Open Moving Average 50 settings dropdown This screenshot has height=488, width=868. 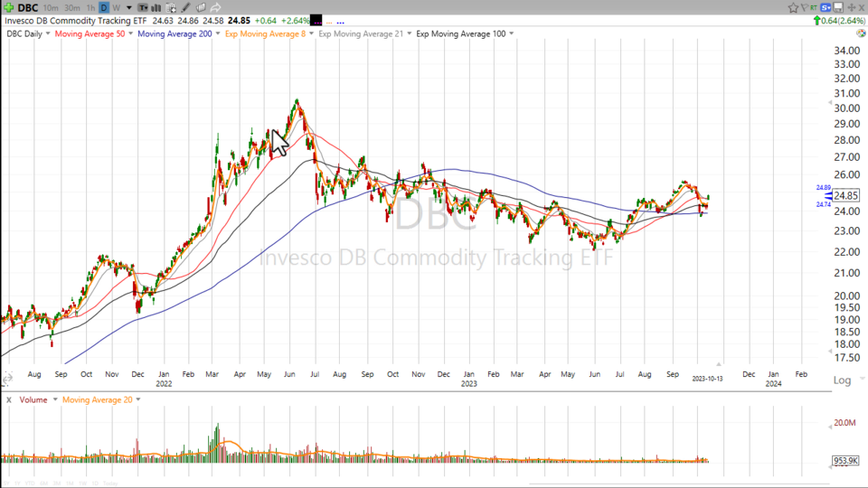(130, 33)
